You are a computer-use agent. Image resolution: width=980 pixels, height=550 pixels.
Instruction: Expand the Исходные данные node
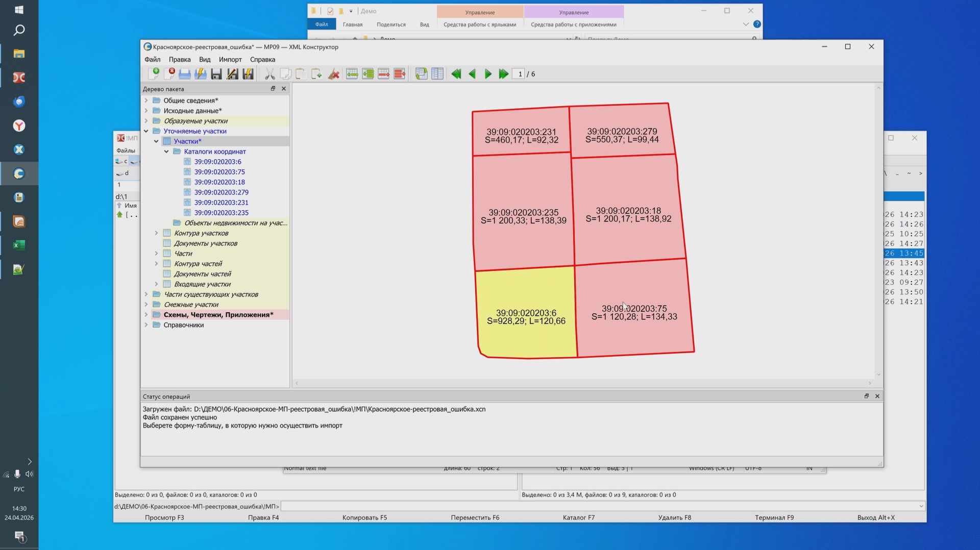146,111
